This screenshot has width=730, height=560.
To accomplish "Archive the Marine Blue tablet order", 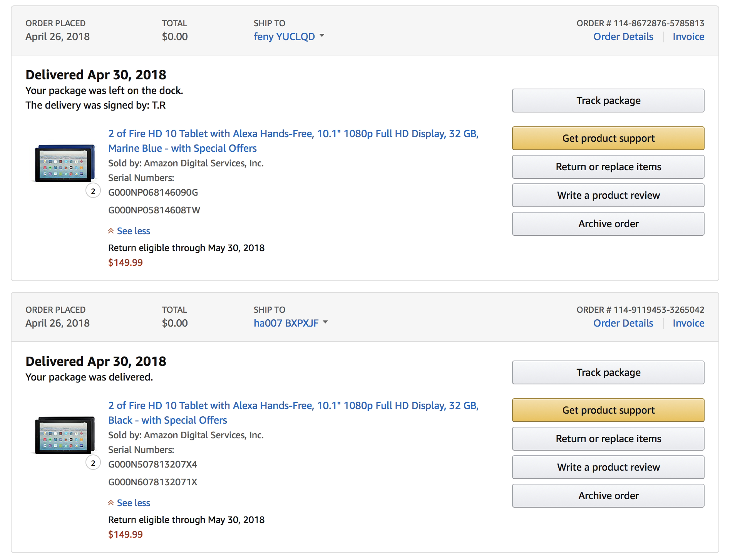I will [608, 224].
